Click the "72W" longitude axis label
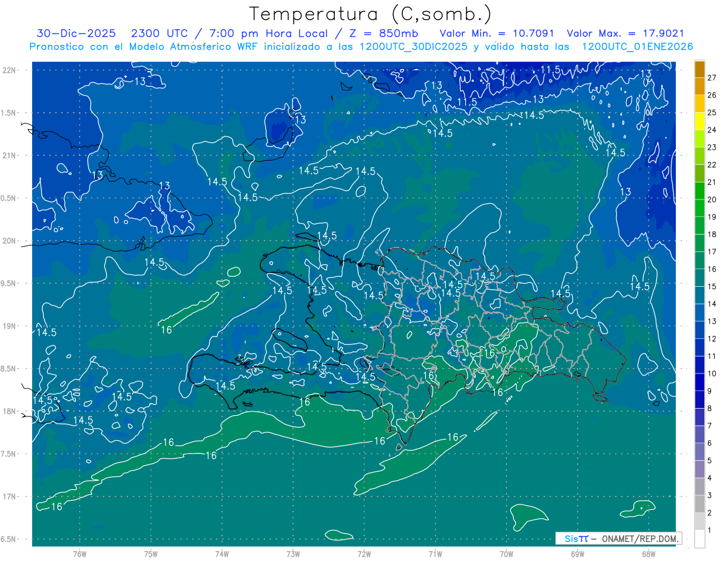The width and height of the screenshot is (728, 562). 364,554
